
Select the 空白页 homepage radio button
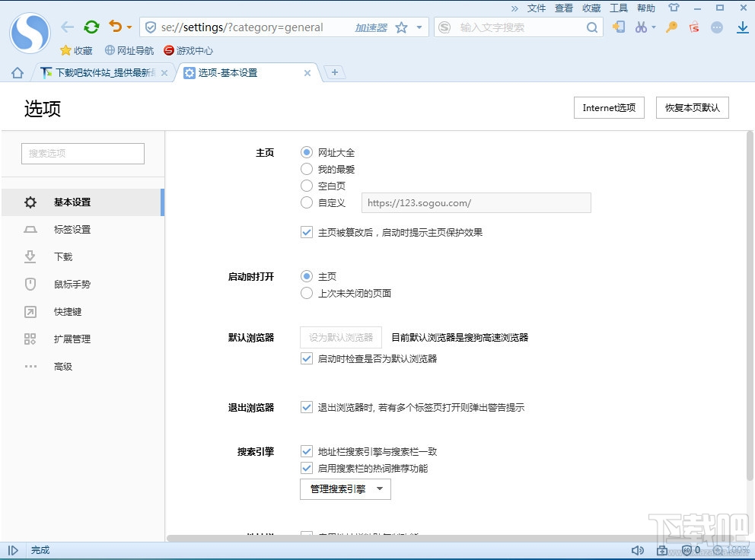point(306,186)
